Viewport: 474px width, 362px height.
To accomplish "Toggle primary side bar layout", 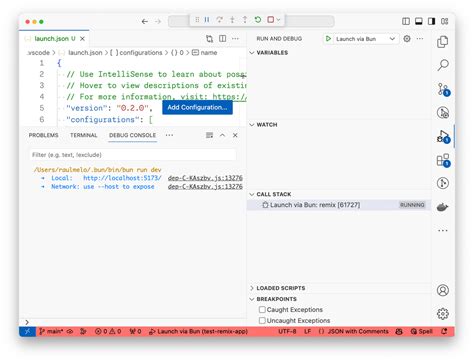I will 406,21.
